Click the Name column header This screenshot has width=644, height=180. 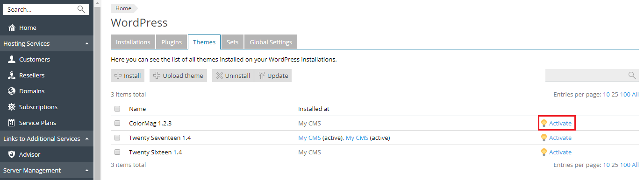point(137,109)
